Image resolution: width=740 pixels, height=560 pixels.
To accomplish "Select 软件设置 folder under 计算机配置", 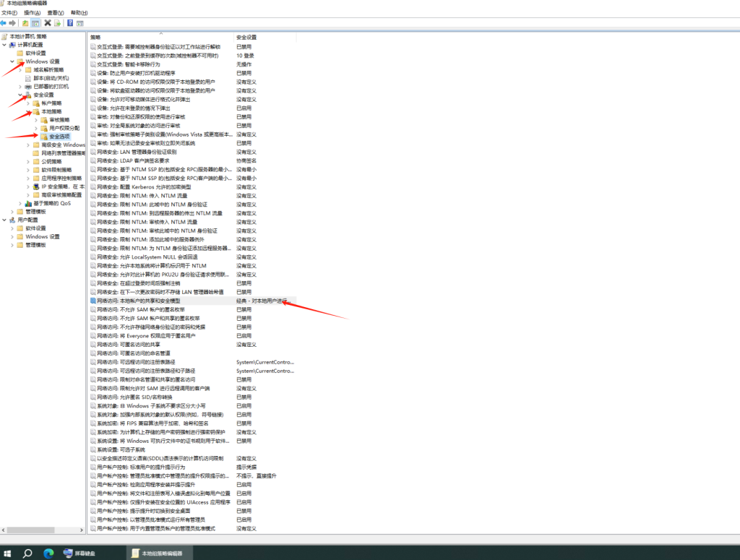I will (x=35, y=53).
